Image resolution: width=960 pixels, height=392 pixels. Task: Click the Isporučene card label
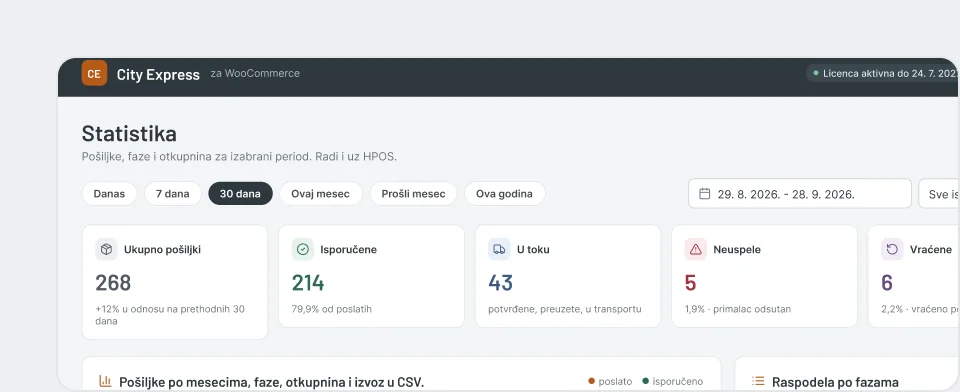[x=348, y=249]
